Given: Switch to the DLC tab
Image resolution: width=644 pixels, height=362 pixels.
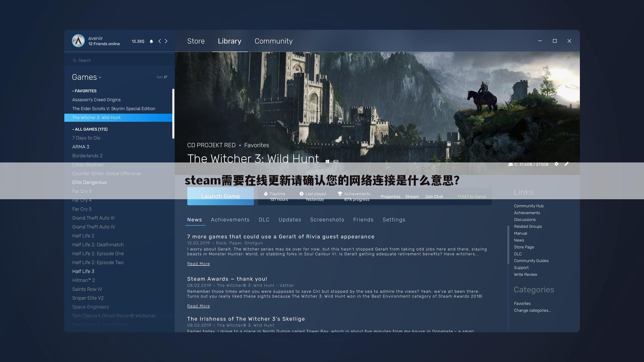Looking at the screenshot, I should (264, 220).
